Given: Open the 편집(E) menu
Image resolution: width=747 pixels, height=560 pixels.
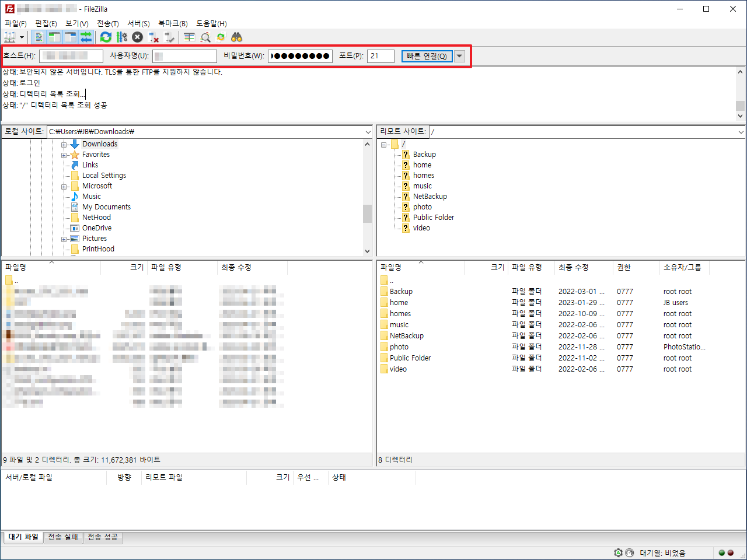Looking at the screenshot, I should [x=46, y=23].
